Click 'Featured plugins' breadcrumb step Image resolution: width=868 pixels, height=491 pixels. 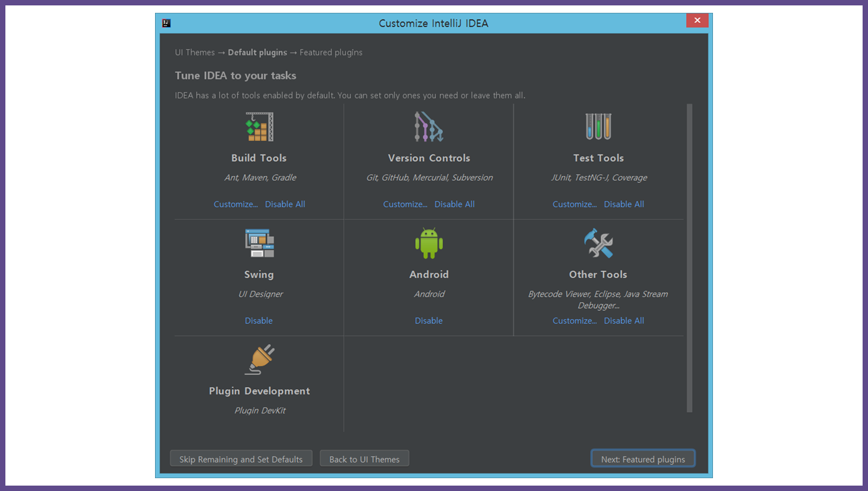[x=331, y=53]
